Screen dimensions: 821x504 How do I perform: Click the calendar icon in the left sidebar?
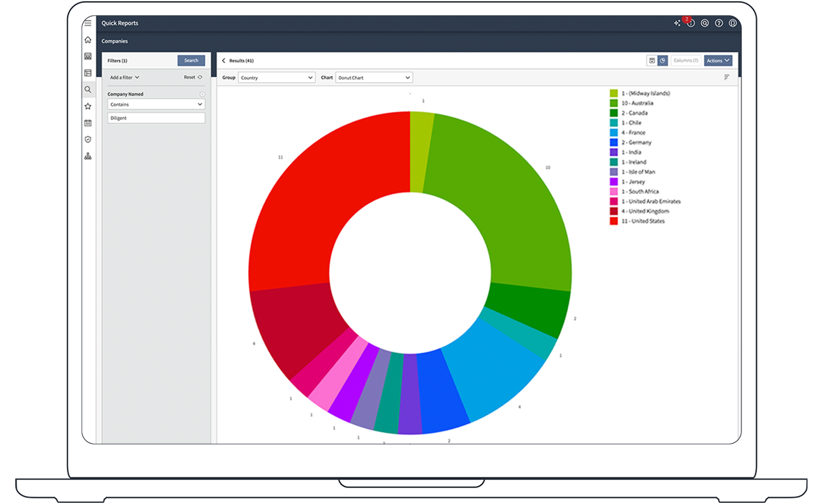pos(88,123)
